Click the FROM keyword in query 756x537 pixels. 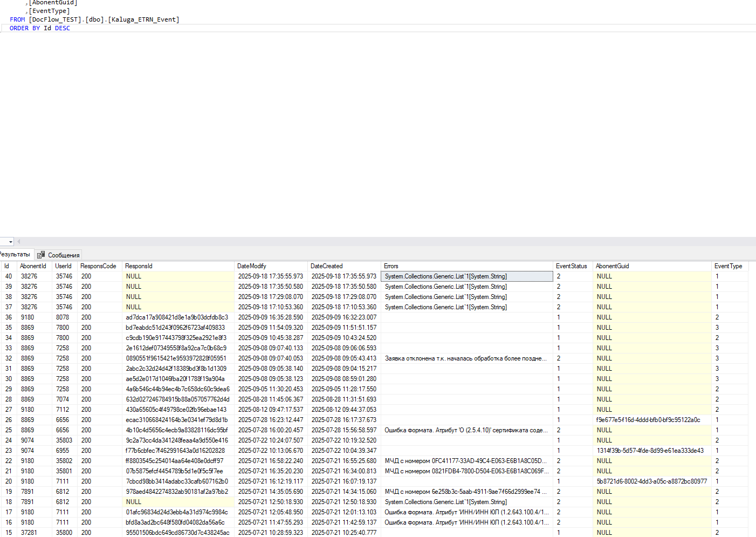point(17,19)
